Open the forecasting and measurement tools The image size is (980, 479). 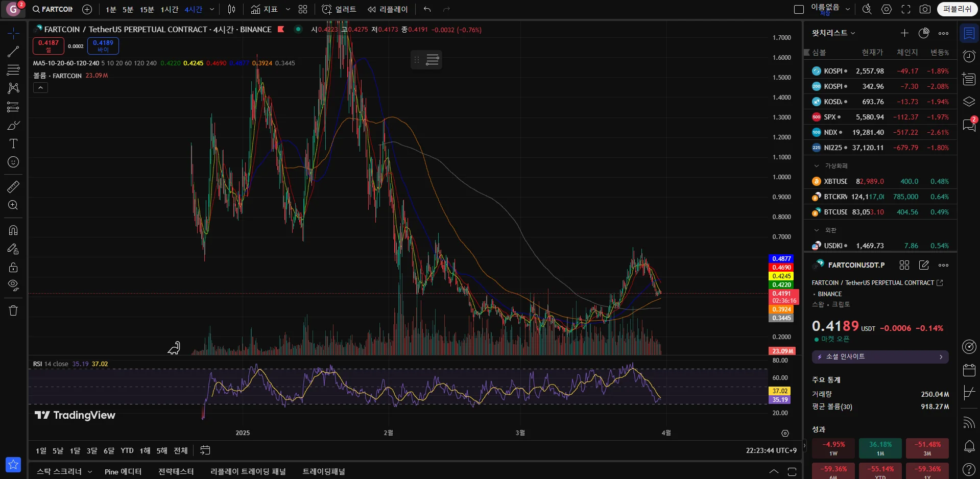pos(13,107)
